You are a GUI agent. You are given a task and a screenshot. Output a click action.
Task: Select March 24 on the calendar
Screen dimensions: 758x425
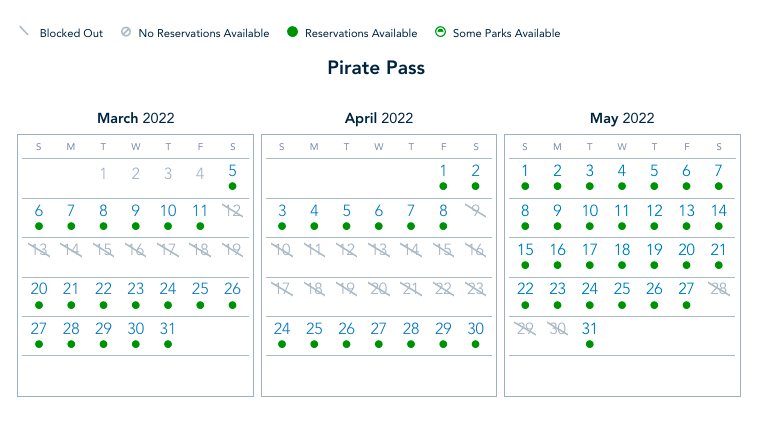(x=168, y=289)
